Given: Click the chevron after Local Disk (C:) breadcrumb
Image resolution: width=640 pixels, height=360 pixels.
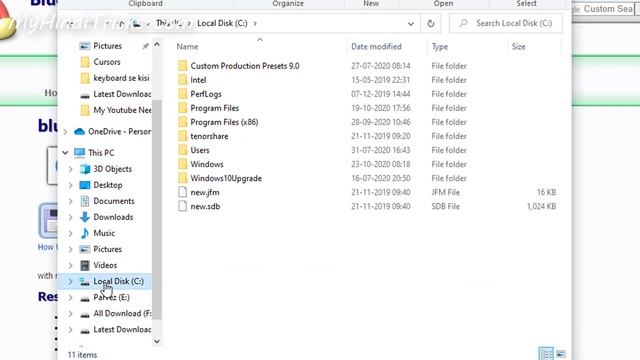Looking at the screenshot, I should click(255, 23).
